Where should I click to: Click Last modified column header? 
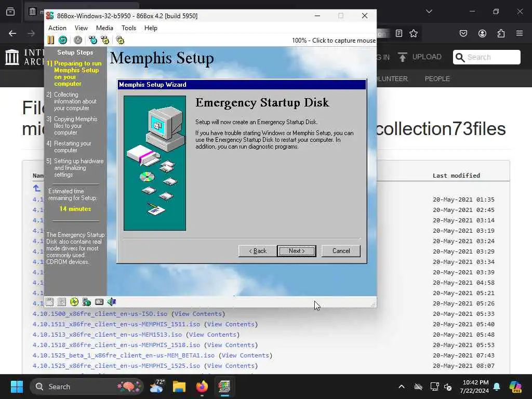tap(456, 176)
